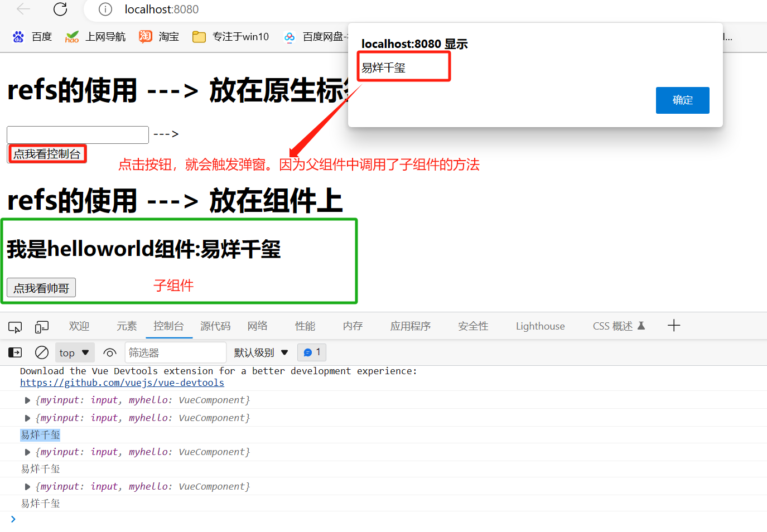Click the browser back arrow

tap(23, 9)
